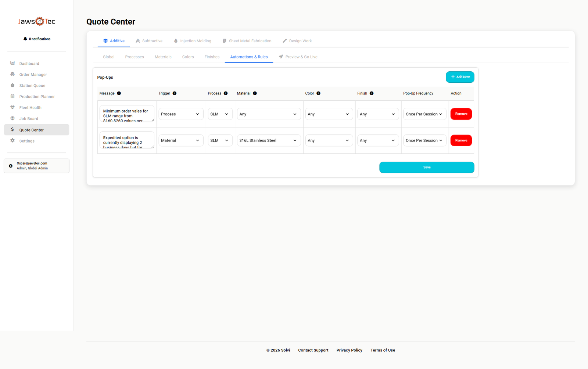
Task: Go to the Colors sub-tab
Action: pyautogui.click(x=188, y=57)
